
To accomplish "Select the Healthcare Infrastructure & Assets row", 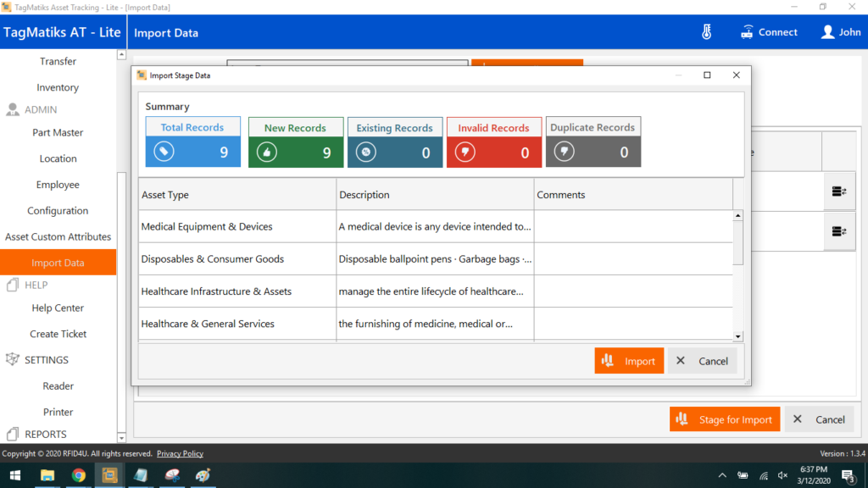I will pos(436,291).
